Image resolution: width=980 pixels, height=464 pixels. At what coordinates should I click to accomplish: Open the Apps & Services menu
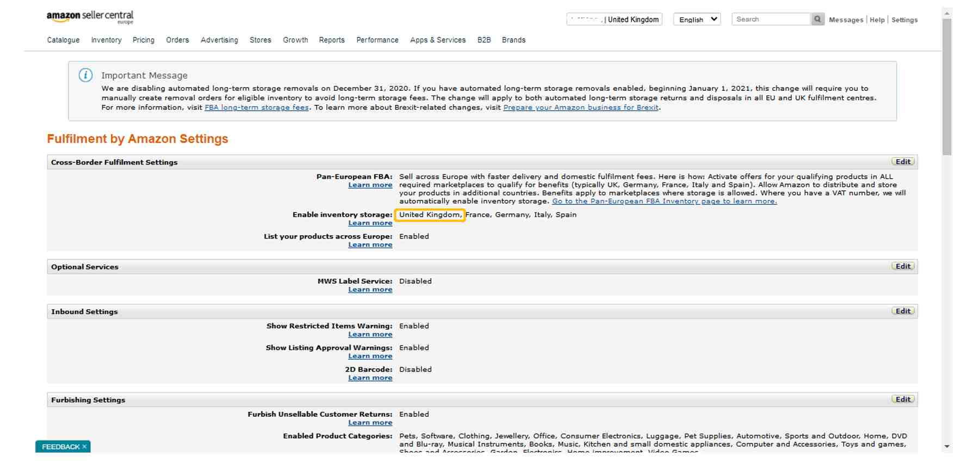[x=438, y=40]
